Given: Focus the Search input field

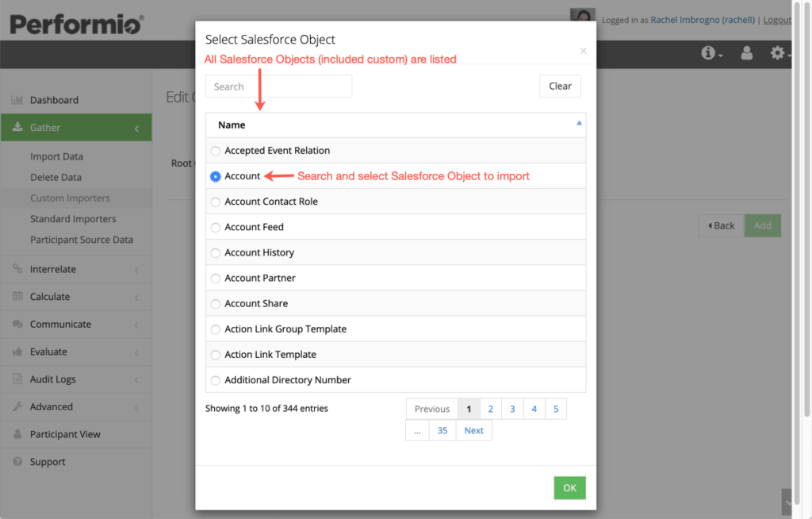Looking at the screenshot, I should (x=278, y=86).
